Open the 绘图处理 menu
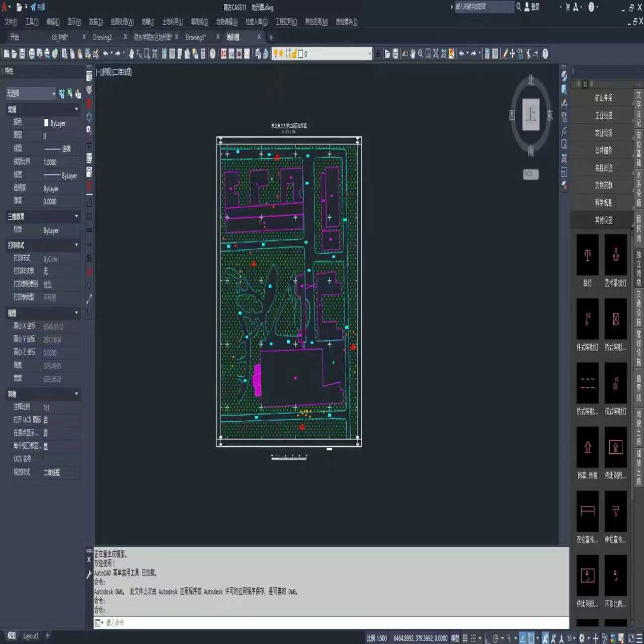This screenshot has height=644, width=644. pyautogui.click(x=122, y=22)
